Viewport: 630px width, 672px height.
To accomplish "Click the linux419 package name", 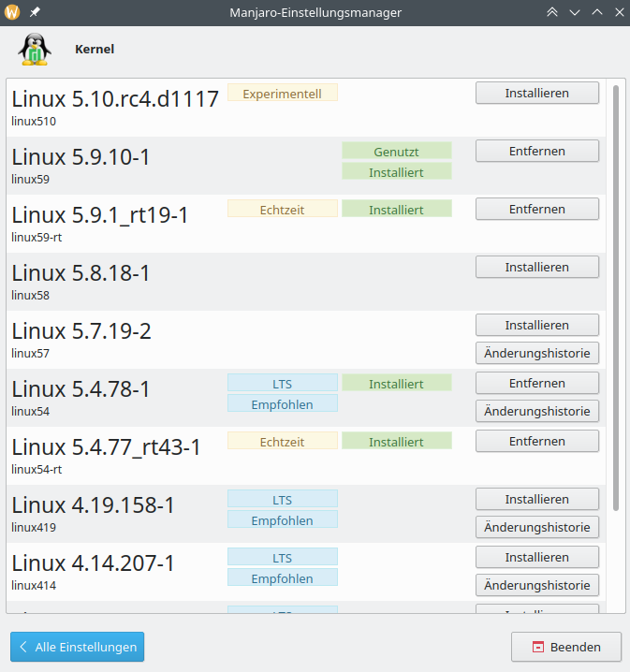I will point(34,527).
